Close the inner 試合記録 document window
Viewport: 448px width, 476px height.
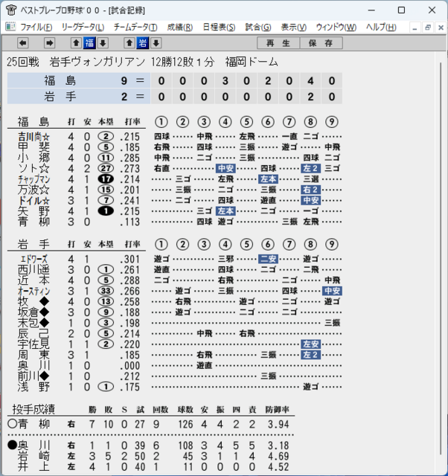[x=441, y=28]
